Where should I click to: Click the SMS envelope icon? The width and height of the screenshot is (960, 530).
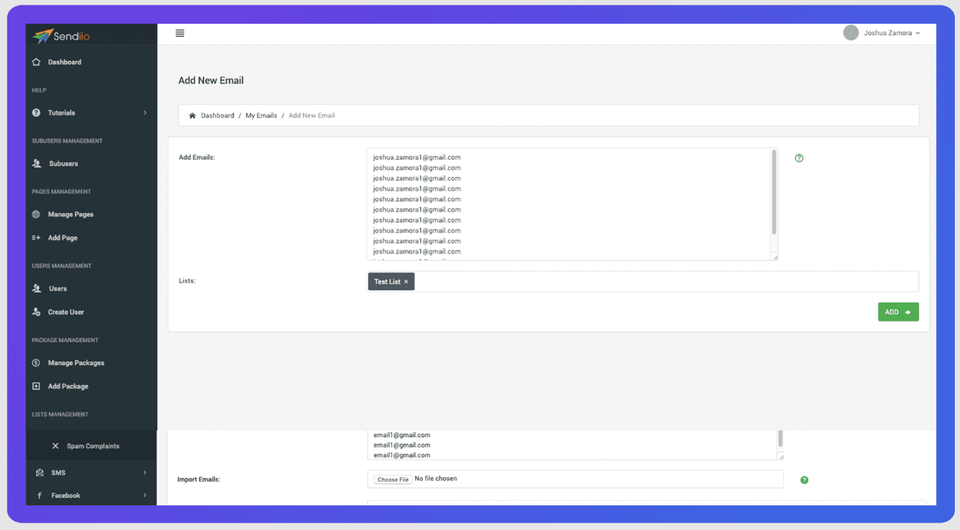[40, 472]
